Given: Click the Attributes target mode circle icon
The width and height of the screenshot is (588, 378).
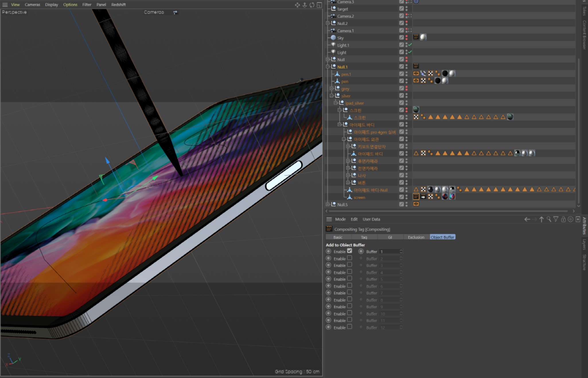Looking at the screenshot, I should (571, 219).
